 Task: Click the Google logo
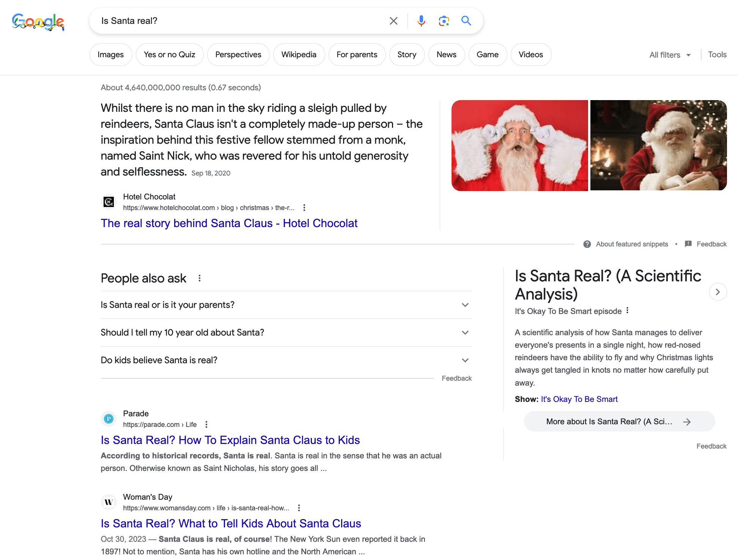(38, 22)
